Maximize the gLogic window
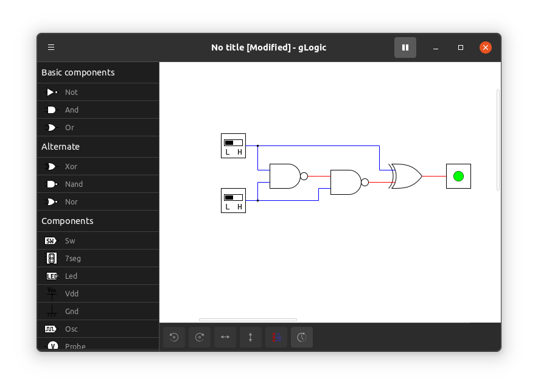This screenshot has width=538, height=392. (x=461, y=47)
